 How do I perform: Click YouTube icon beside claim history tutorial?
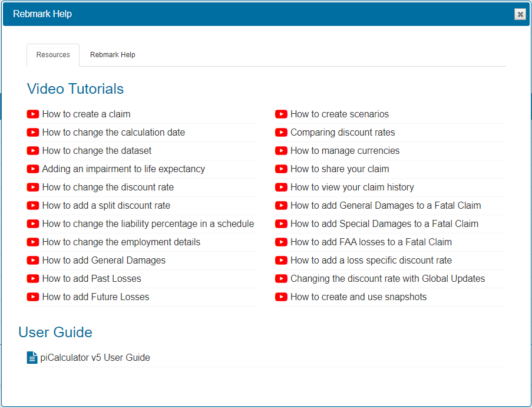281,187
